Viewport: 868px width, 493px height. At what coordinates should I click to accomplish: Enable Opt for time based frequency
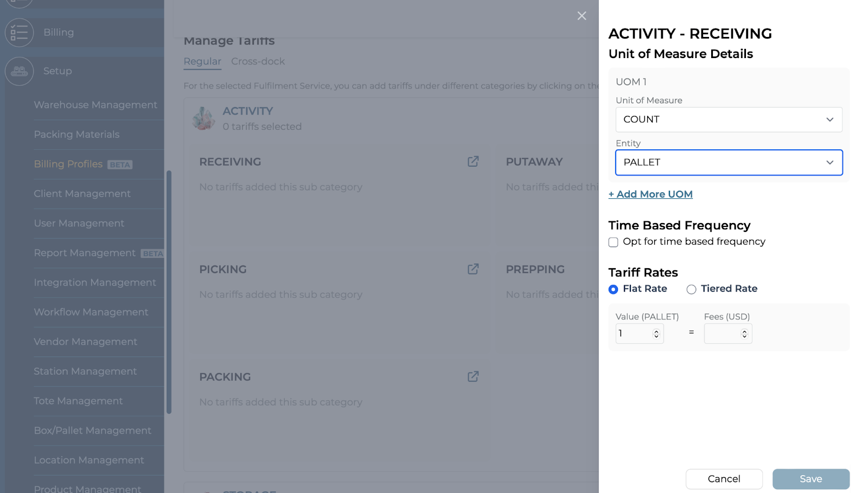[614, 242]
